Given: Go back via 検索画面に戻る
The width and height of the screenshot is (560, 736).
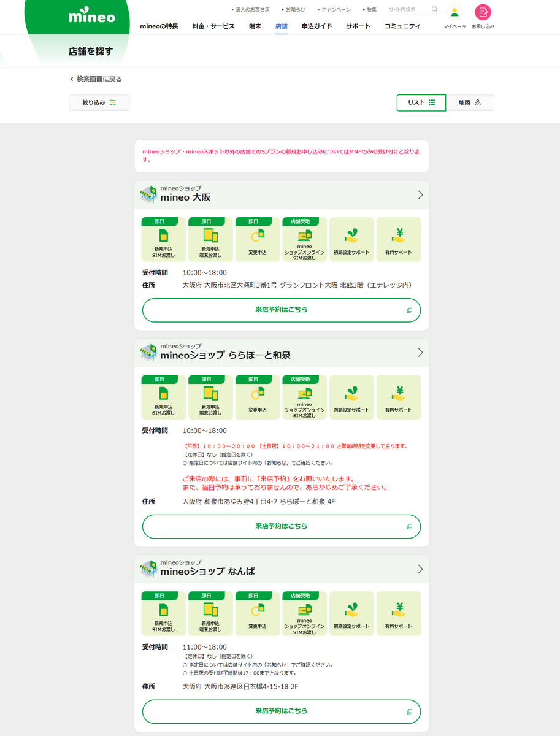Looking at the screenshot, I should tap(96, 79).
